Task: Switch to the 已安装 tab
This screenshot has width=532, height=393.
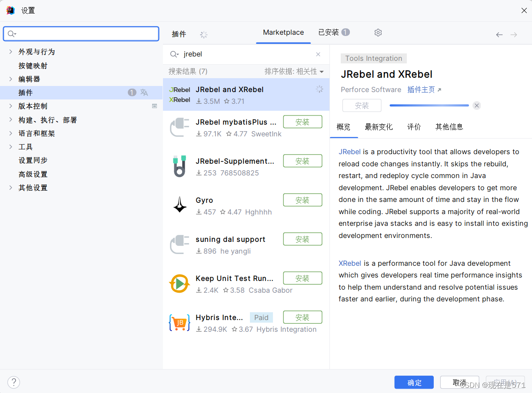Action: pos(334,33)
